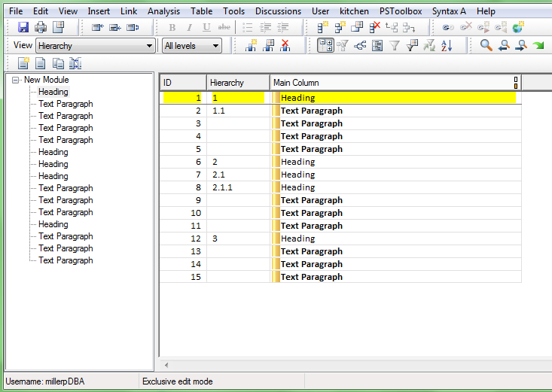Collapse the New Module tree node

coord(15,81)
